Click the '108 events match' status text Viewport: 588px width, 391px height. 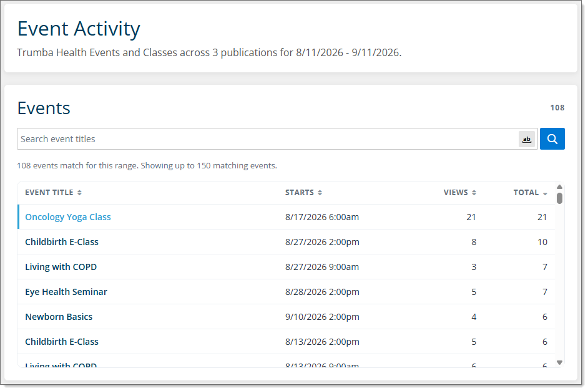[147, 165]
